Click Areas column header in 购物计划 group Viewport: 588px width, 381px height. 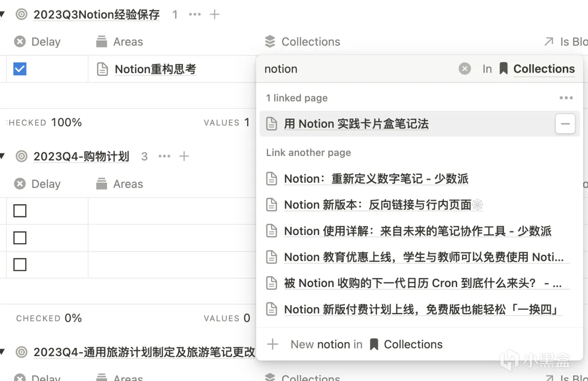click(119, 184)
